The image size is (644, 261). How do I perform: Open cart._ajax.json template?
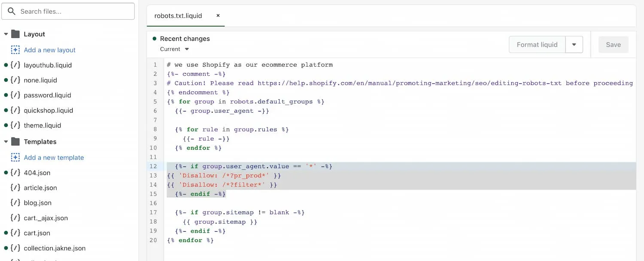tap(46, 218)
